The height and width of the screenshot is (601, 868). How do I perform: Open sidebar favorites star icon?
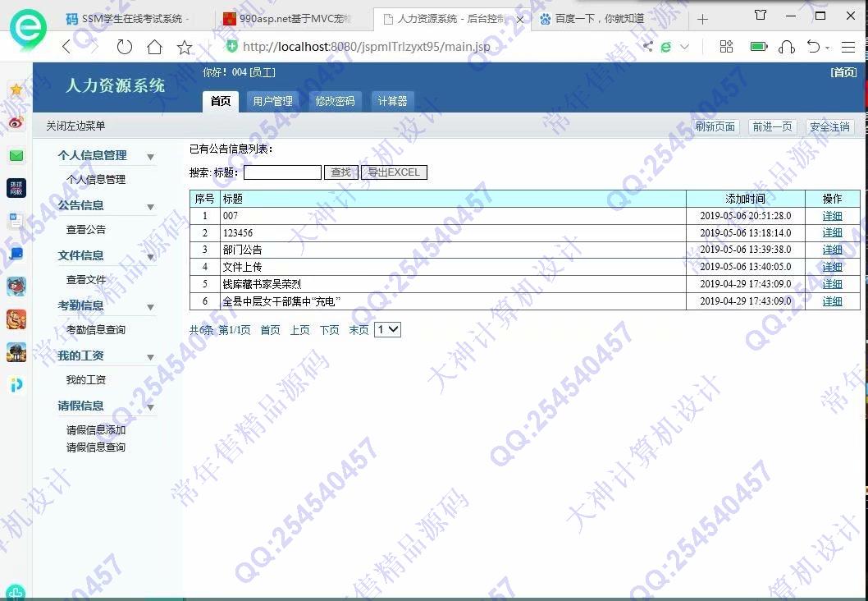point(16,89)
